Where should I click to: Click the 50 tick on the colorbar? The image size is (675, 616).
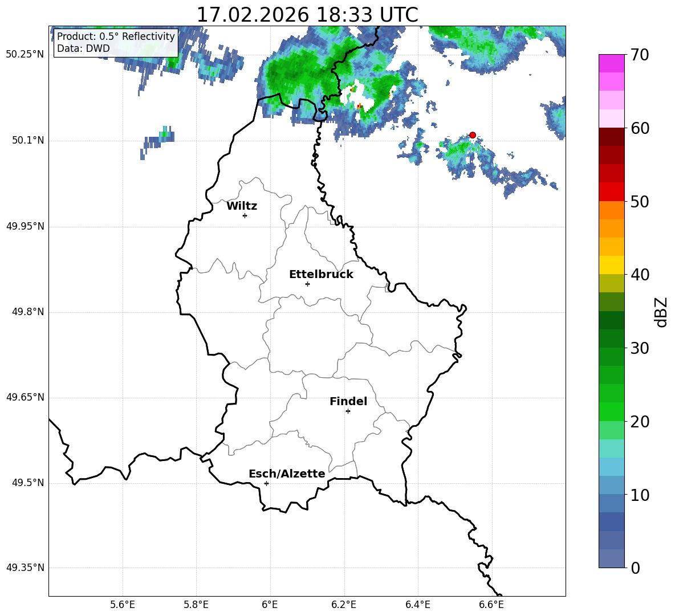tap(640, 201)
